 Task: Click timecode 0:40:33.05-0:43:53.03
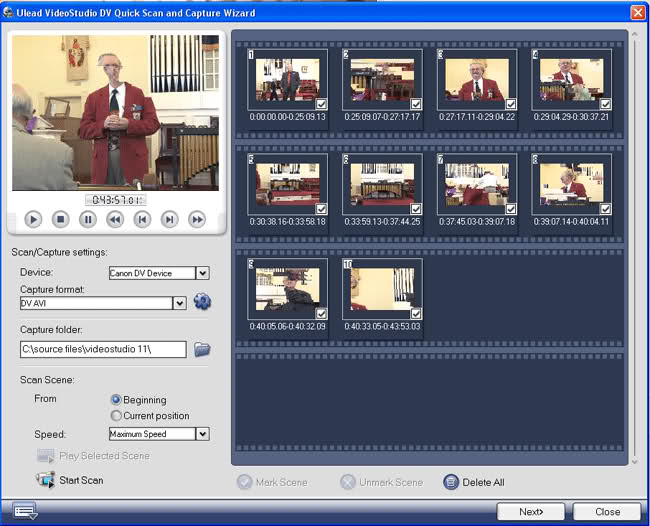[382, 326]
